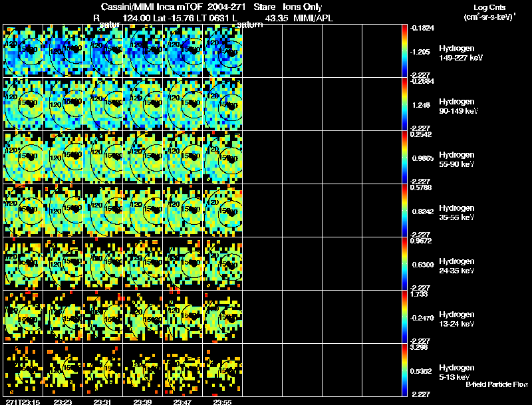Screen dimensions: 532x405
Task: Click the 'Hydrogen 5-13 keV' label
Action: [457, 372]
